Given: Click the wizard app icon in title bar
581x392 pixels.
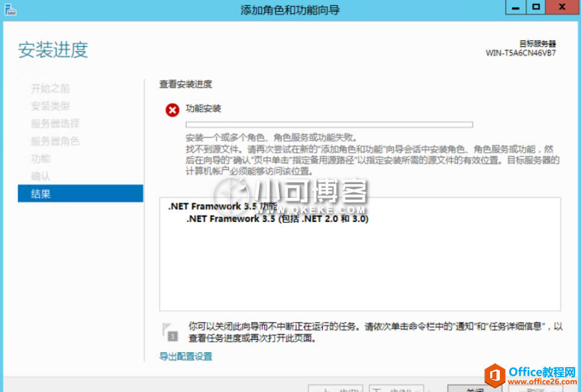Looking at the screenshot, I should tap(10, 9).
